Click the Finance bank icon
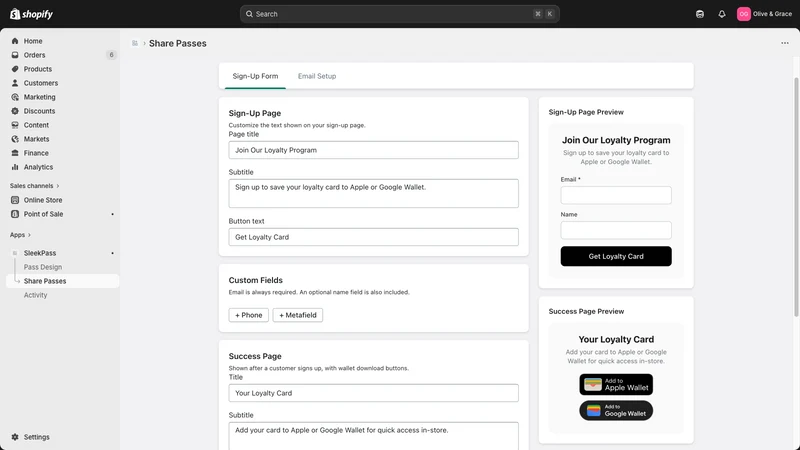The width and height of the screenshot is (800, 450). 15,153
